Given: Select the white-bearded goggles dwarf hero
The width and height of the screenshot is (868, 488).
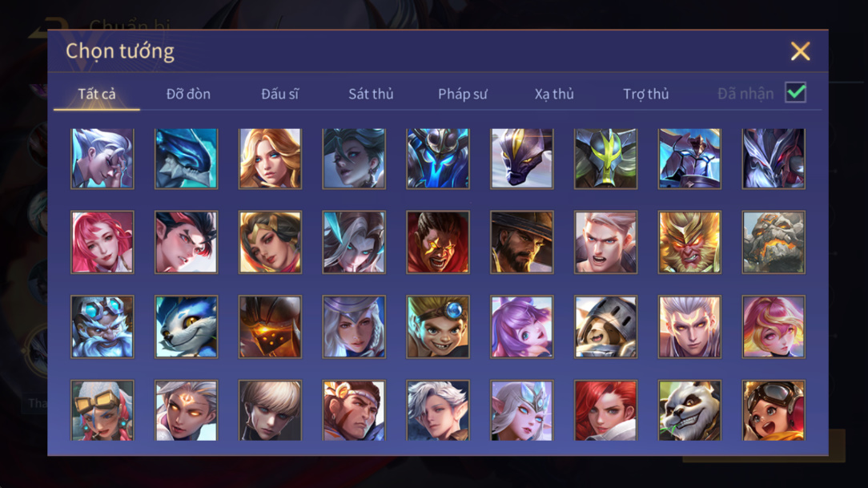Looking at the screenshot, I should (x=102, y=326).
